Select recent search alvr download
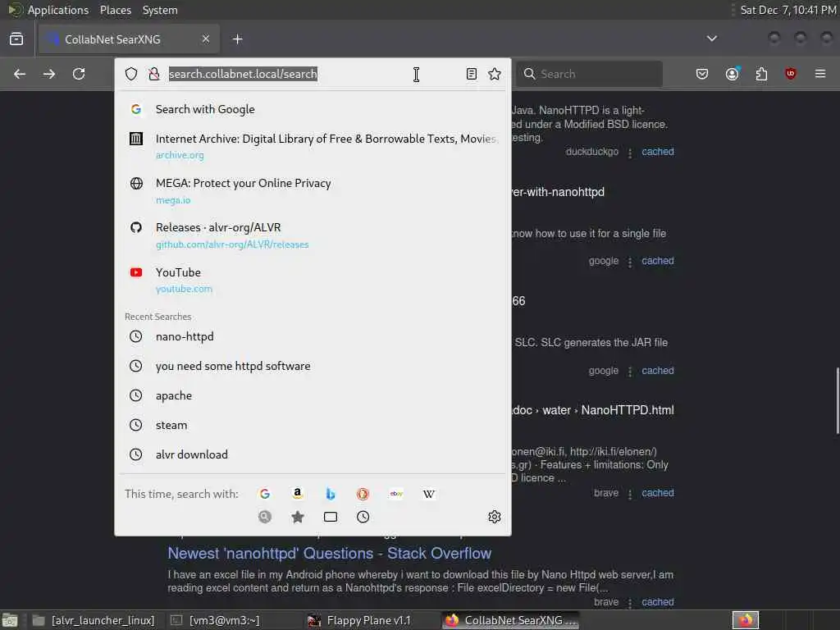The width and height of the screenshot is (840, 630). tap(313, 454)
